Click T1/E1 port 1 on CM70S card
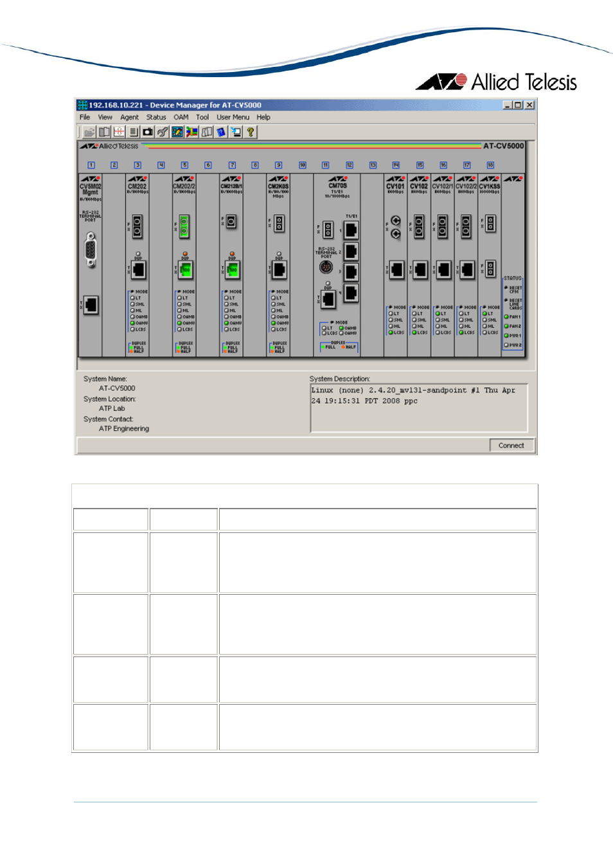 351,230
